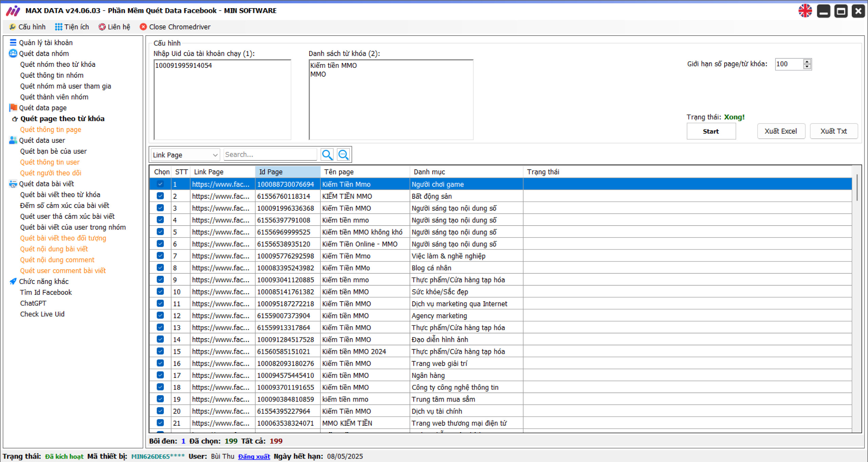This screenshot has width=868, height=462.
Task: Toggle checkbox for row 5 Kiếm Tiền MMO không khó
Action: 160,232
